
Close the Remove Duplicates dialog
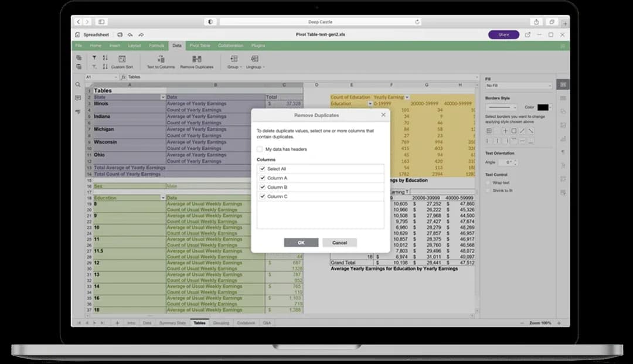[x=383, y=115]
